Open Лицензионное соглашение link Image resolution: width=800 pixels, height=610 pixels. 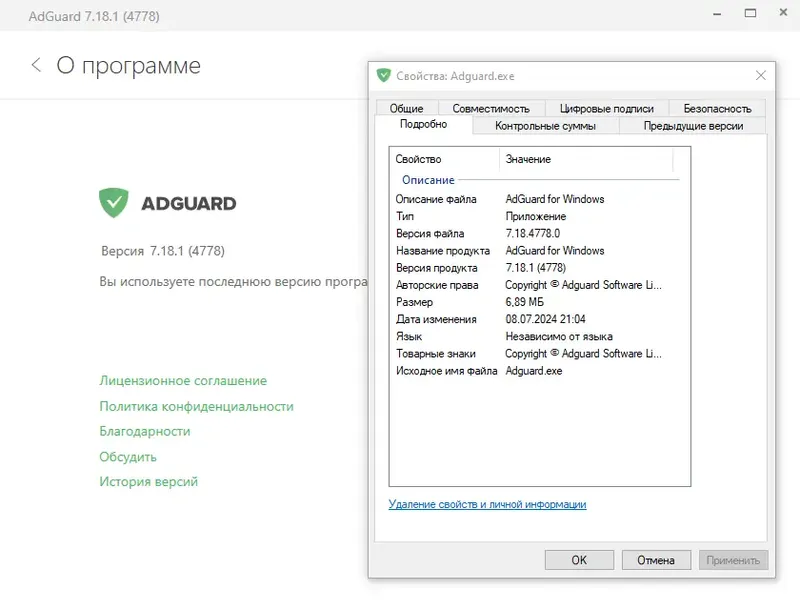coord(183,381)
